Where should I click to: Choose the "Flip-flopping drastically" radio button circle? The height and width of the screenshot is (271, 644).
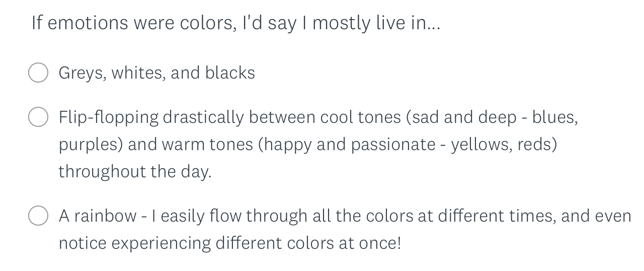click(x=38, y=117)
